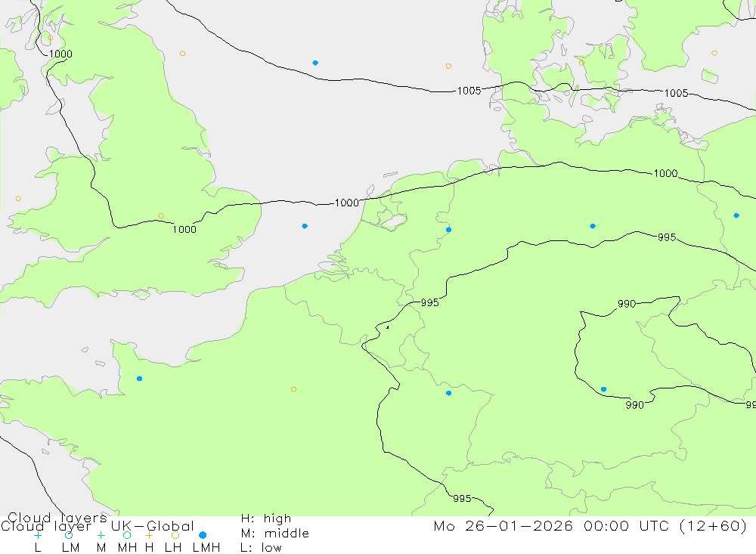Viewport: 756px width, 554px height.
Task: Click the 995 label near Luxembourg
Action: pyautogui.click(x=429, y=303)
